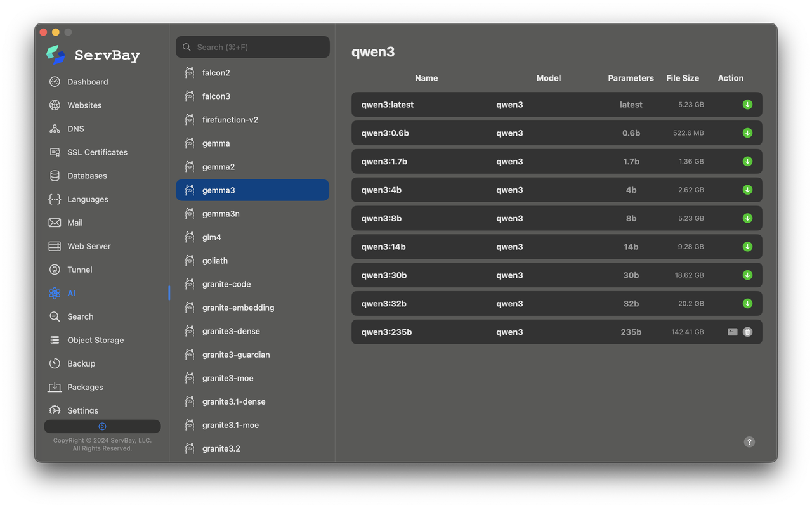812x508 pixels.
Task: Select gemma2 in the model list
Action: click(252, 167)
